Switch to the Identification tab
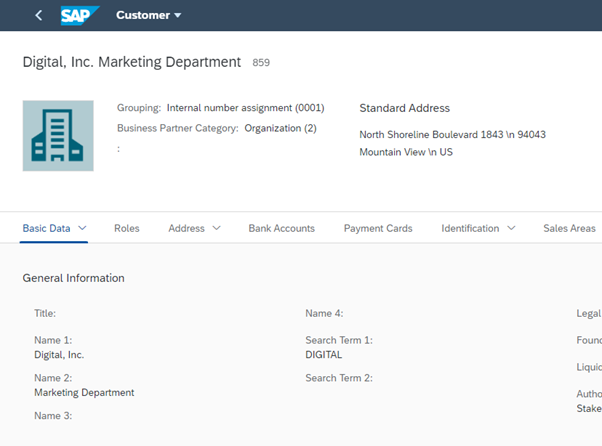Screen dimensions: 602x446 (x=470, y=228)
